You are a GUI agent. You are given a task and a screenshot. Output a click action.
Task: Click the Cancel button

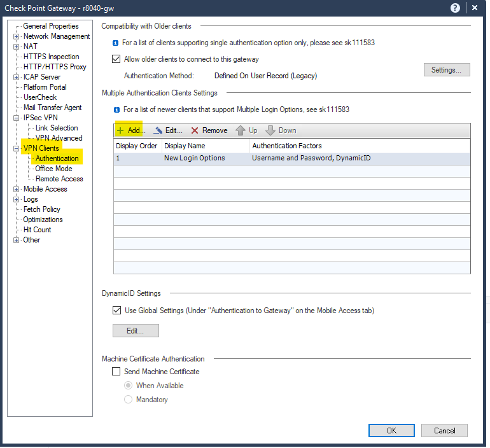click(x=444, y=431)
